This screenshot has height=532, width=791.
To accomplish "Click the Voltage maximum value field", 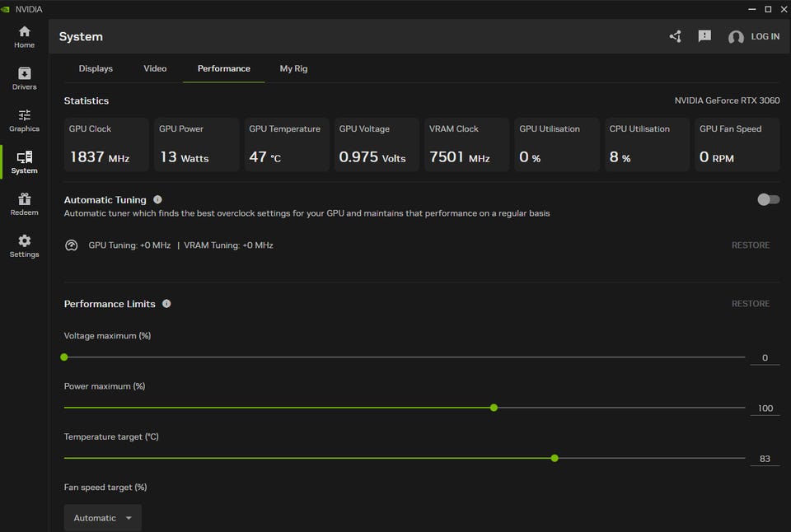I will tap(765, 357).
